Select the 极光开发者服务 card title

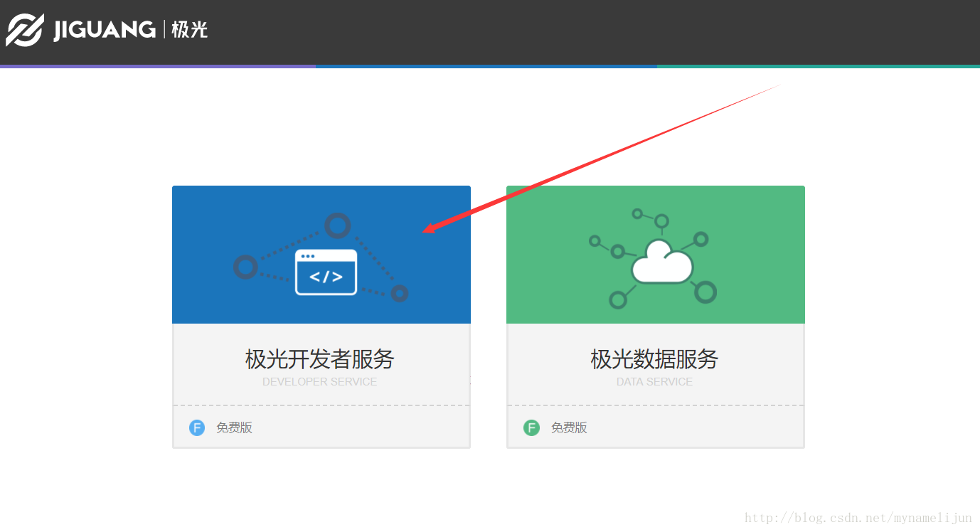[320, 359]
